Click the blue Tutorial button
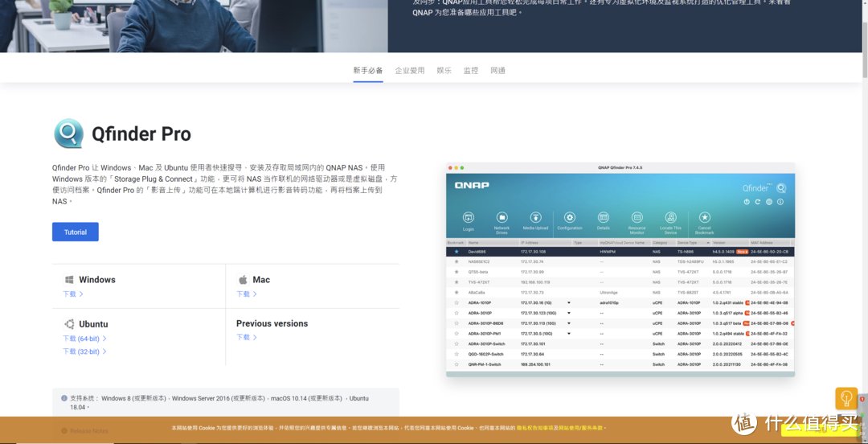 coord(76,232)
